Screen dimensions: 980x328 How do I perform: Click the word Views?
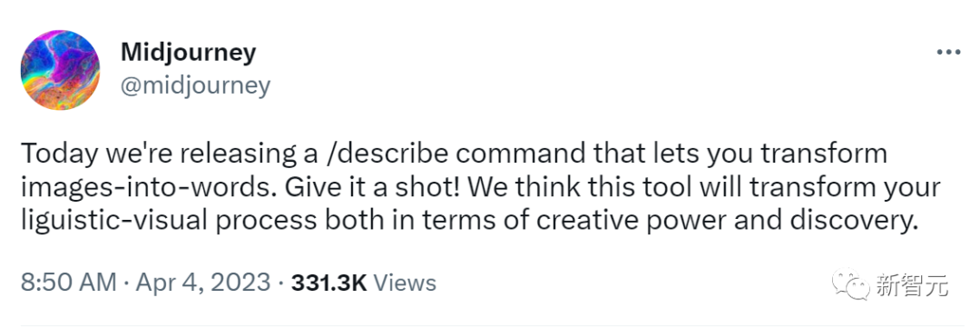pos(405,283)
